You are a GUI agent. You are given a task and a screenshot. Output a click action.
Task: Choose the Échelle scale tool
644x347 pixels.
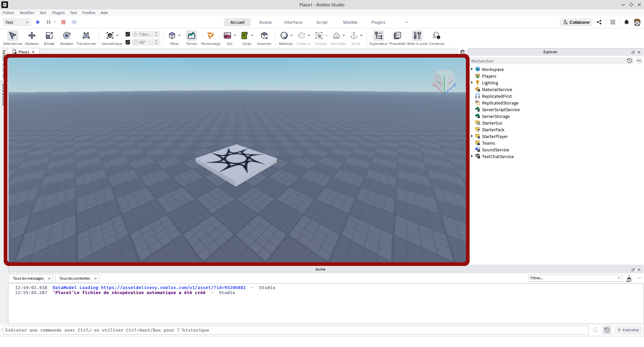pyautogui.click(x=49, y=38)
